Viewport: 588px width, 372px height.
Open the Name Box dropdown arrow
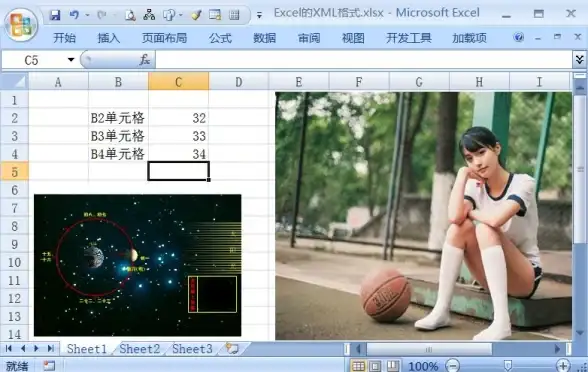coord(71,60)
